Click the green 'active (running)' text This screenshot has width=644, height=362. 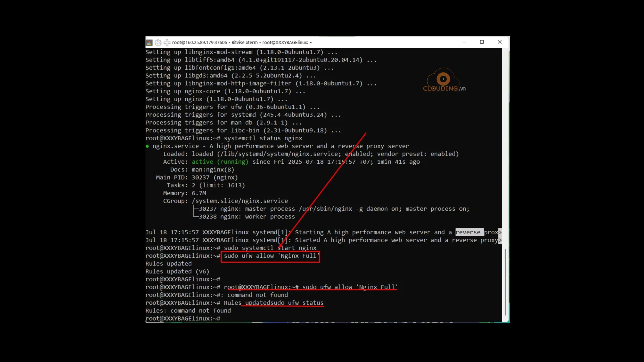tap(220, 162)
